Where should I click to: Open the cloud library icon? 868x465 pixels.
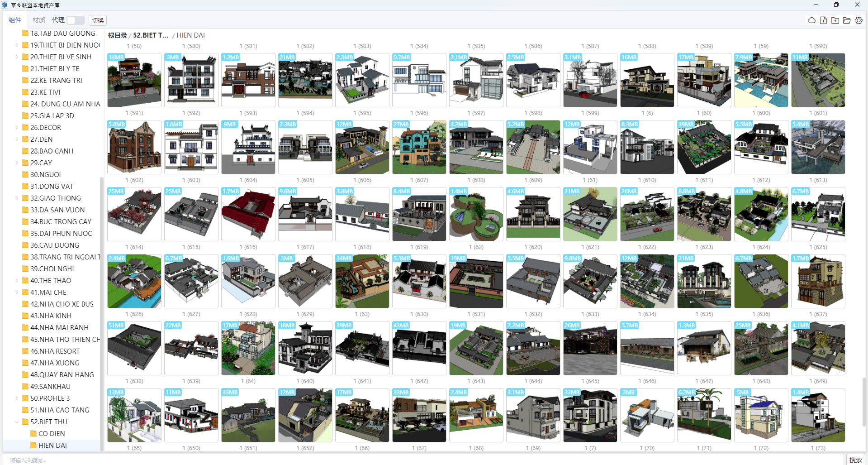point(811,20)
